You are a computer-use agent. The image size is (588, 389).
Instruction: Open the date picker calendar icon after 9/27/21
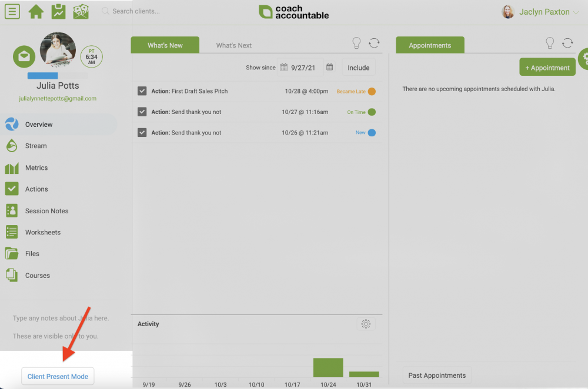click(x=330, y=67)
